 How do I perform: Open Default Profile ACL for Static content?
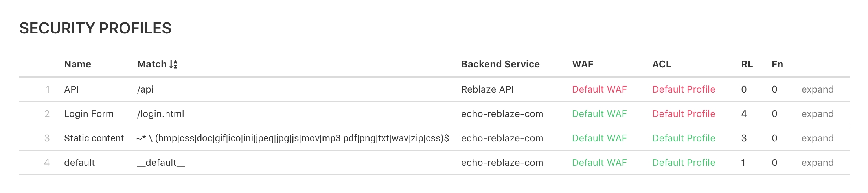click(683, 138)
